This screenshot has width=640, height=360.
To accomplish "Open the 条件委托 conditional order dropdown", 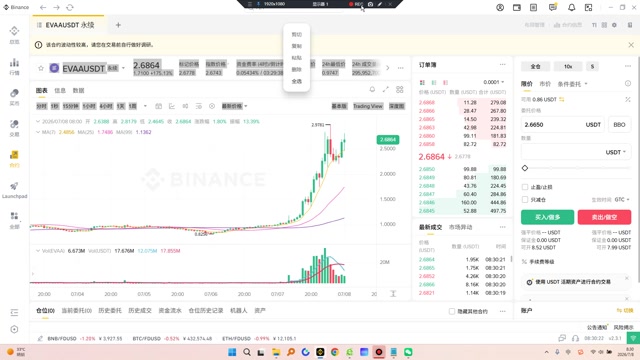I will (572, 84).
